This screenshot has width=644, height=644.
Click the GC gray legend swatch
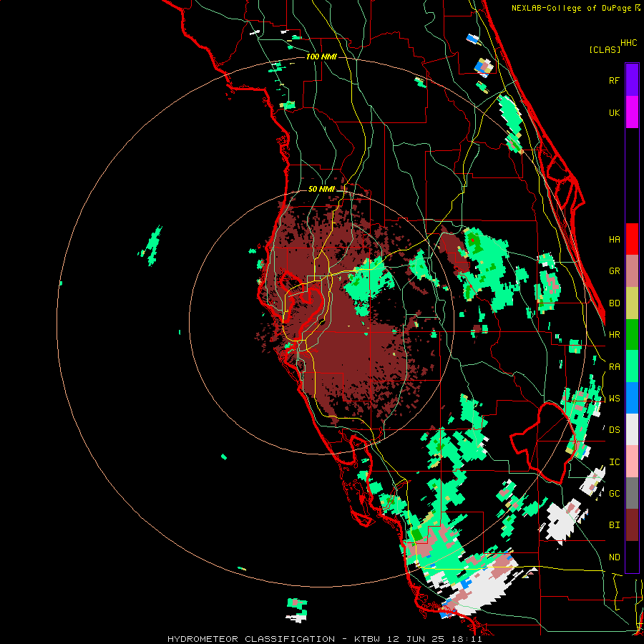[x=632, y=493]
